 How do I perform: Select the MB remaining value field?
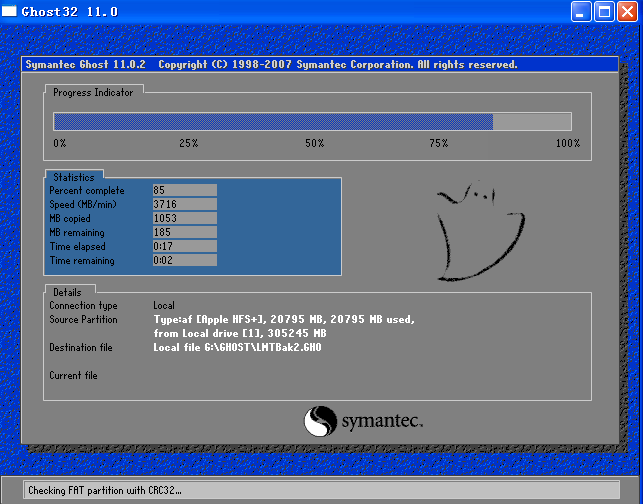[184, 232]
